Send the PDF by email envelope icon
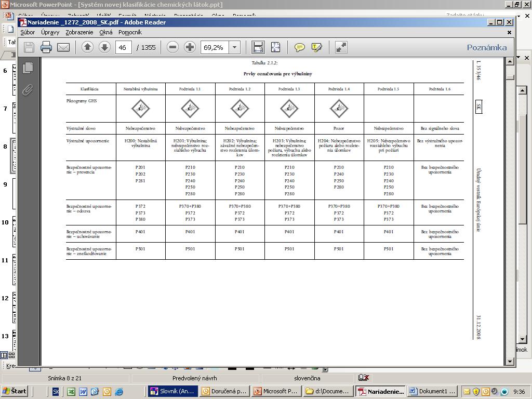Viewport: 532px width, 399px height. (x=63, y=47)
